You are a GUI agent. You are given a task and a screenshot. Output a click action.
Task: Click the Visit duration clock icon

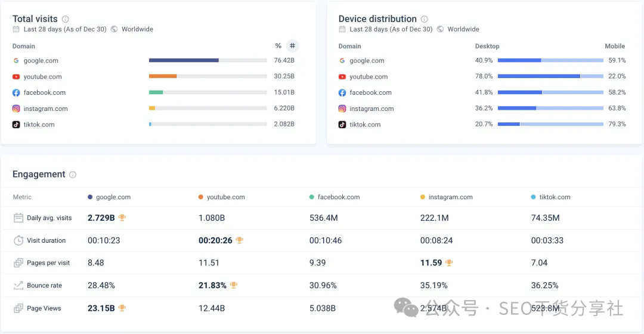click(18, 240)
